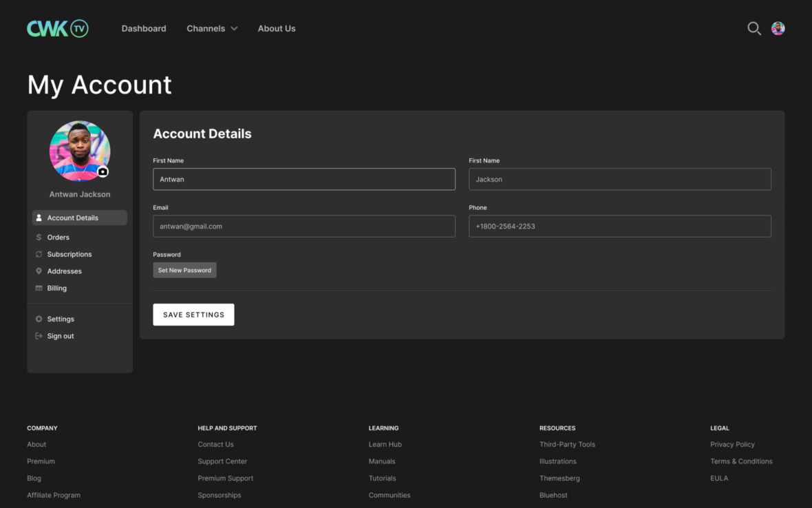Image resolution: width=812 pixels, height=508 pixels.
Task: Select the Orders dollar icon in sidebar
Action: [37, 237]
